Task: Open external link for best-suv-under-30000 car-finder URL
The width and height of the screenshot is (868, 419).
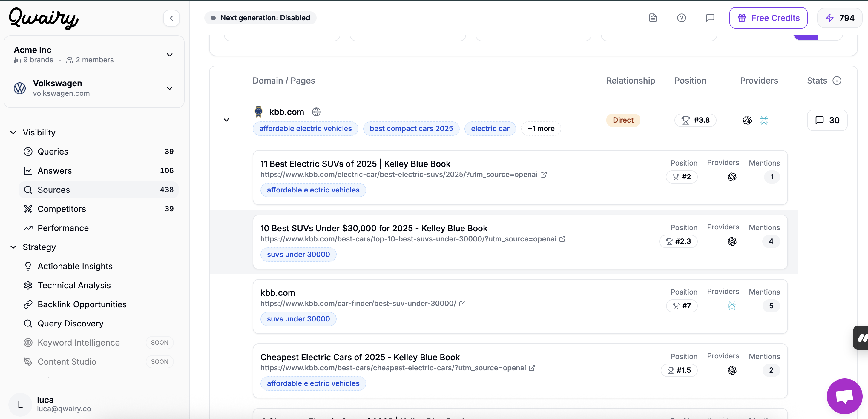Action: click(462, 304)
